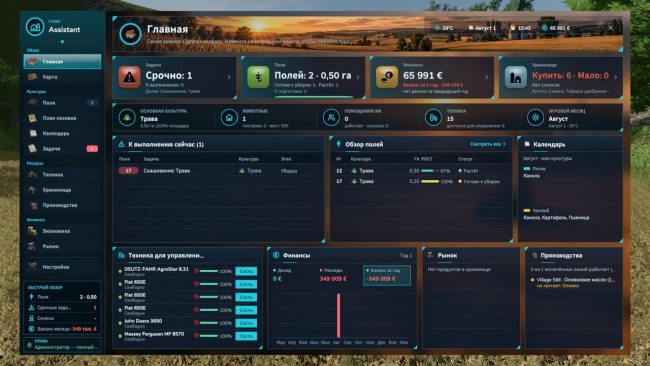The image size is (650, 366).
Task: Close the Farm Assistant panel
Action: click(610, 28)
